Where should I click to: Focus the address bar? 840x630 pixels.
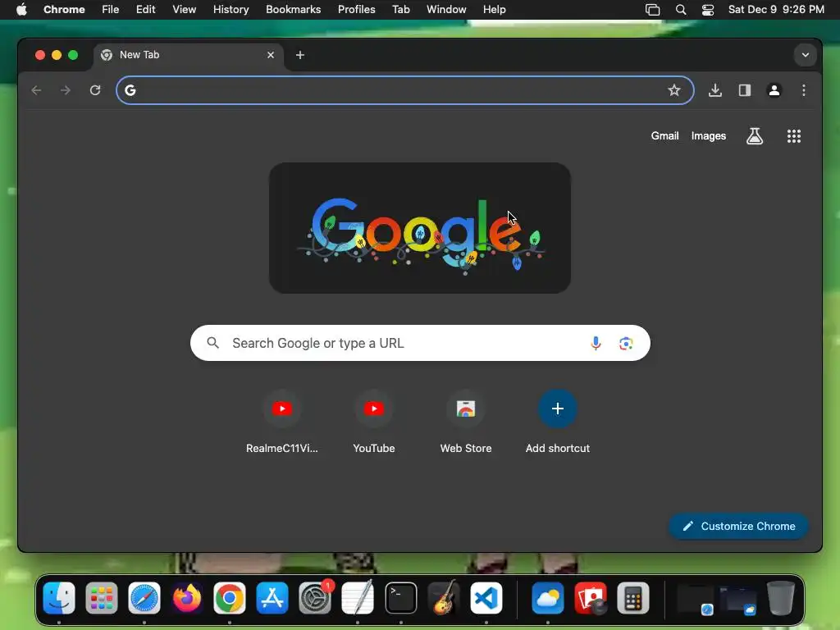point(405,90)
